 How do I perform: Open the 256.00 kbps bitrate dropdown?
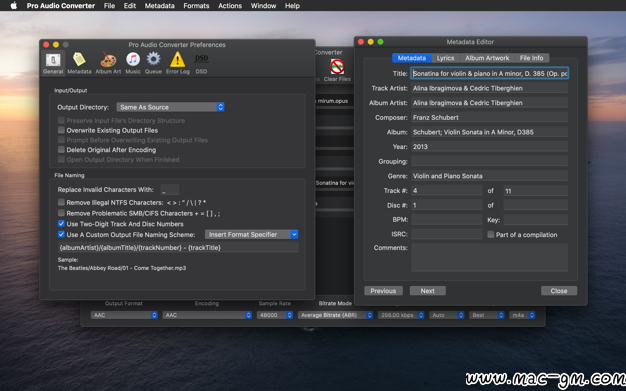(x=401, y=315)
